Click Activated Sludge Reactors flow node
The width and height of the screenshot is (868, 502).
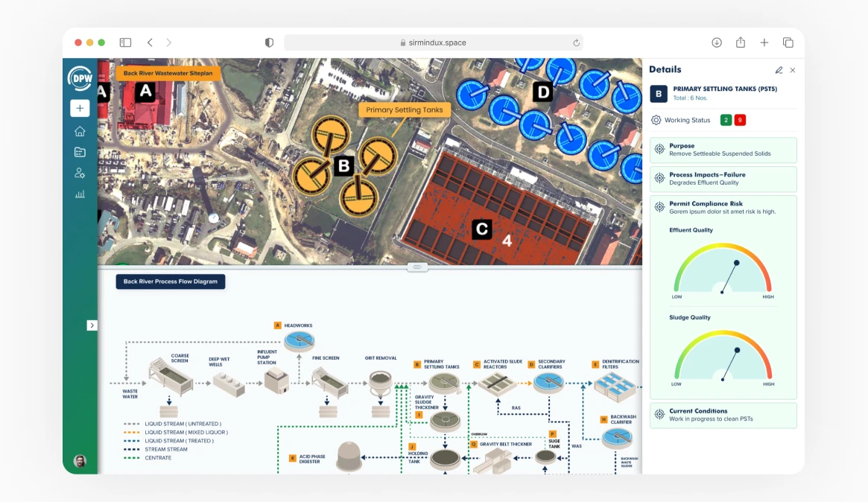[496, 383]
